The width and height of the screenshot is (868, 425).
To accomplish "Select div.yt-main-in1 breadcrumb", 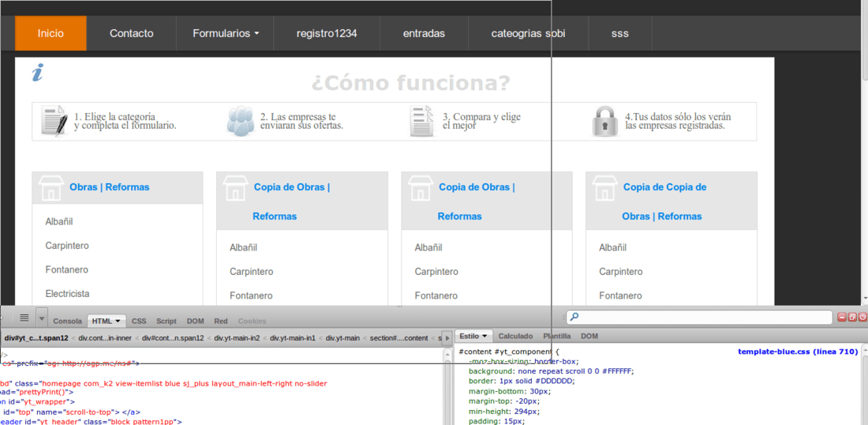I will click(x=293, y=337).
